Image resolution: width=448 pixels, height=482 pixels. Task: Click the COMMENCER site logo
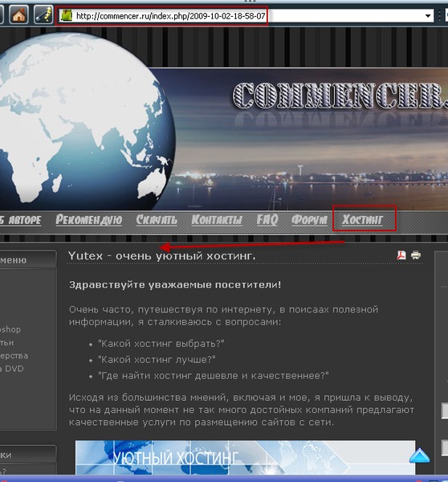[340, 96]
